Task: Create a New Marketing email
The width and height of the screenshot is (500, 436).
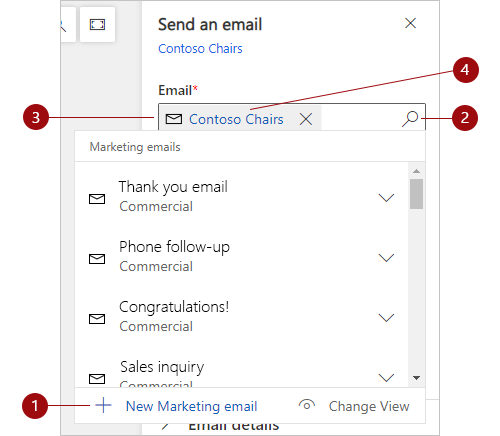Action: coord(191,406)
